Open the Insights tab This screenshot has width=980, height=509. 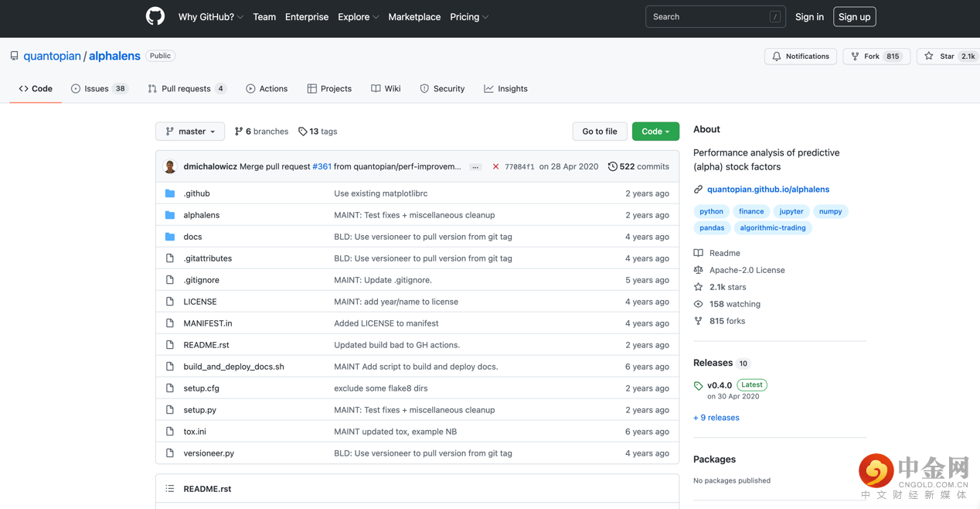point(505,89)
